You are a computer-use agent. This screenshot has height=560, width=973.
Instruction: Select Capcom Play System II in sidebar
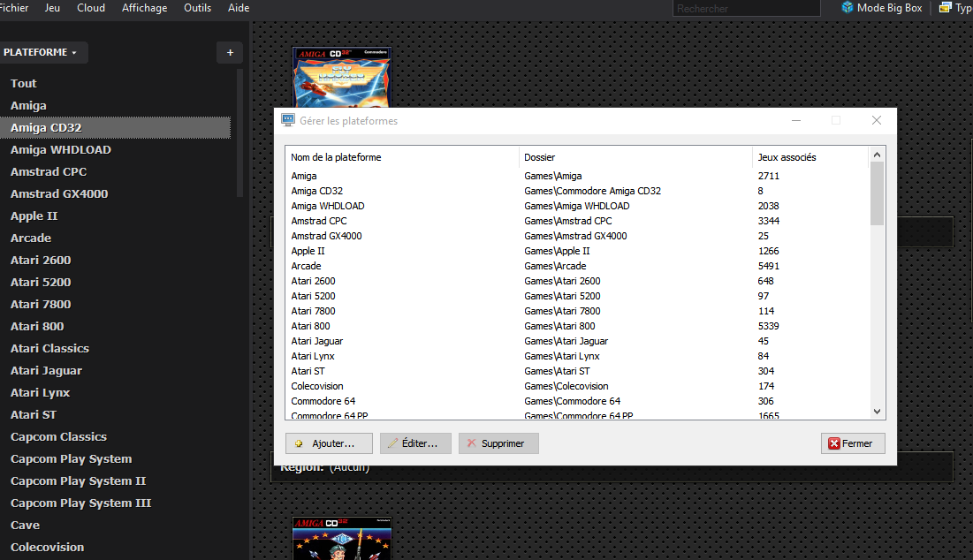[x=78, y=481]
